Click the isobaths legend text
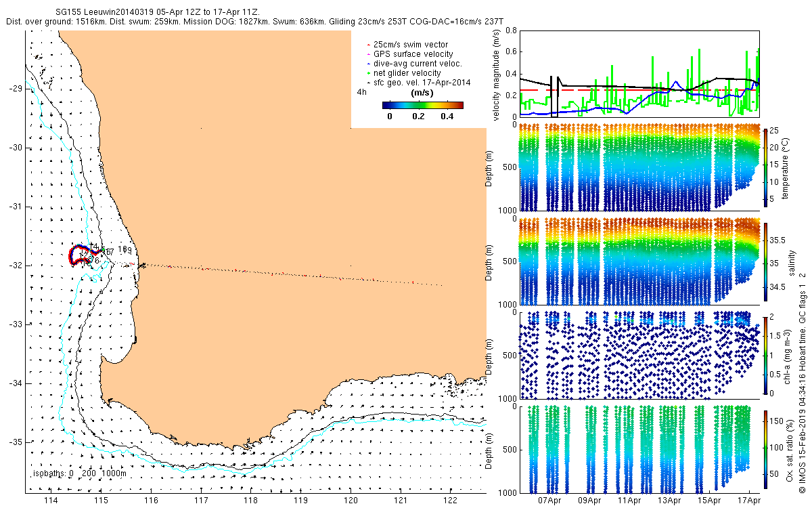812x508 pixels. (x=79, y=473)
